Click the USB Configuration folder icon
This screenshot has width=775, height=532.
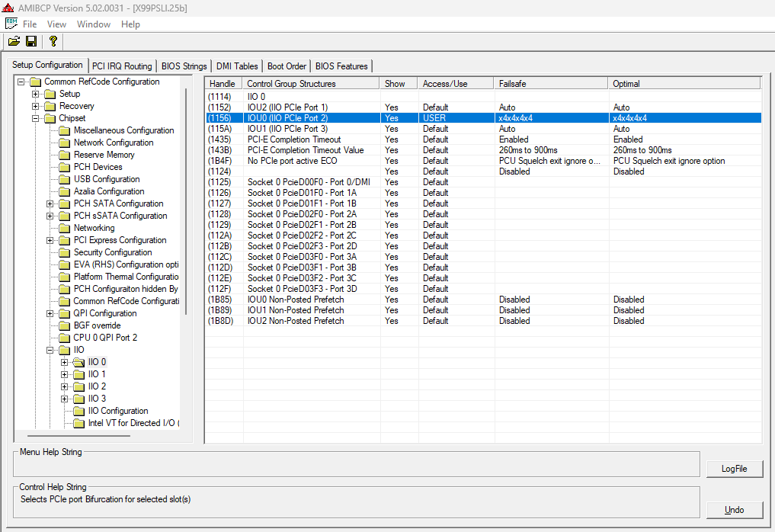point(64,179)
